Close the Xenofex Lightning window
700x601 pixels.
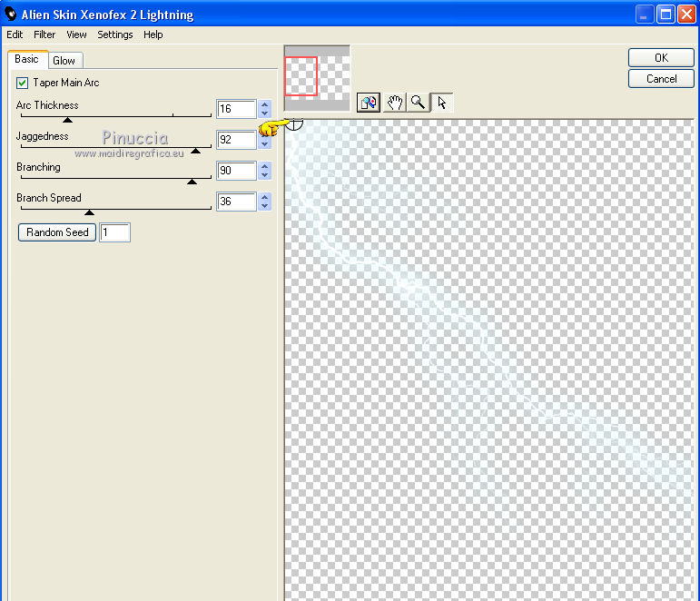pyautogui.click(x=686, y=15)
